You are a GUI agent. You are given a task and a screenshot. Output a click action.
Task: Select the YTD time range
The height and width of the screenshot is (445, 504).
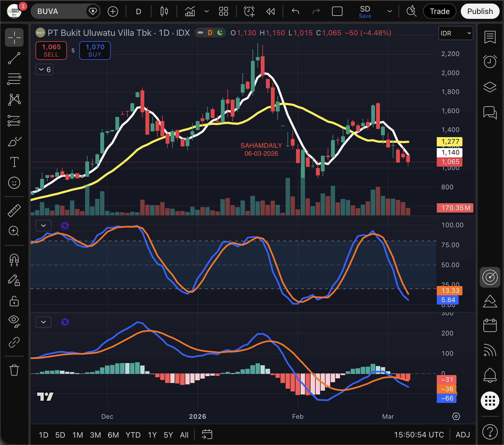tap(133, 435)
